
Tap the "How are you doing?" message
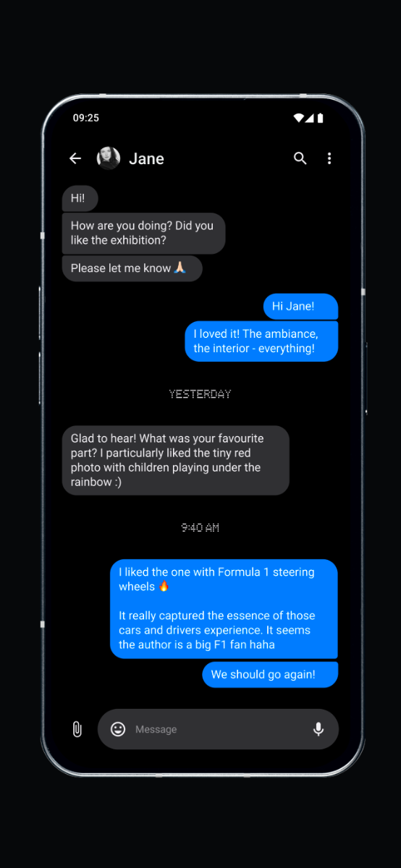pyautogui.click(x=143, y=233)
